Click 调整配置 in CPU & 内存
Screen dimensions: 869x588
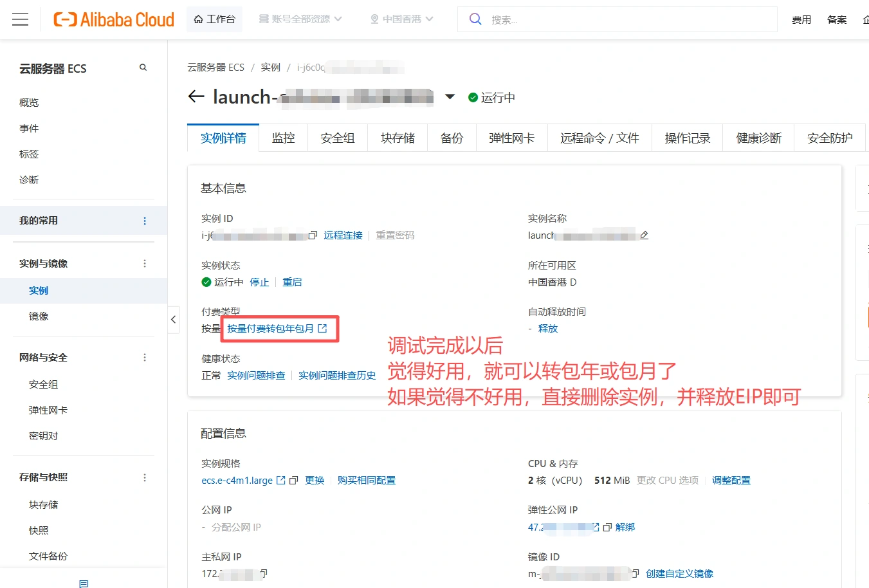(x=731, y=481)
